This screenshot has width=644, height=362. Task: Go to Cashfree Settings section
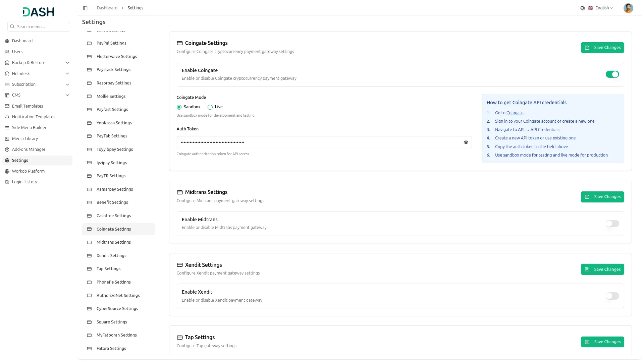coord(118,216)
